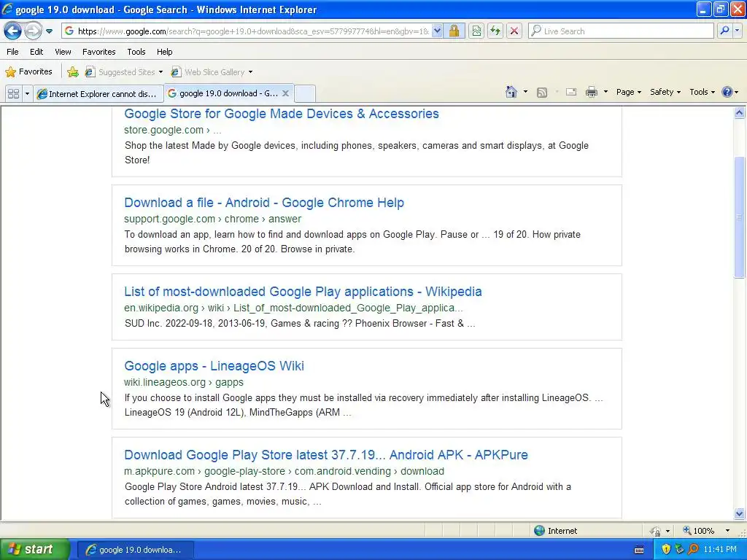
Task: Close the google 19.0 download tab
Action: 285,93
